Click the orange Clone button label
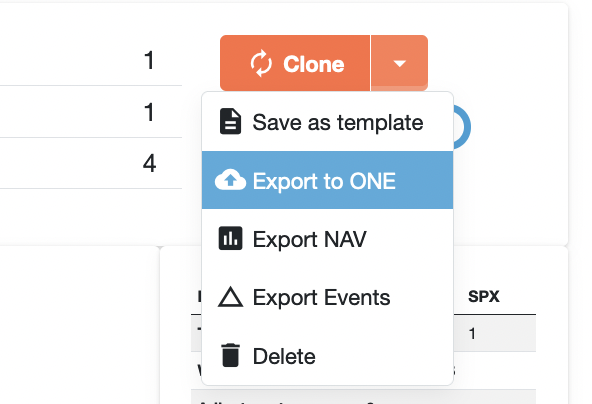 tap(314, 64)
